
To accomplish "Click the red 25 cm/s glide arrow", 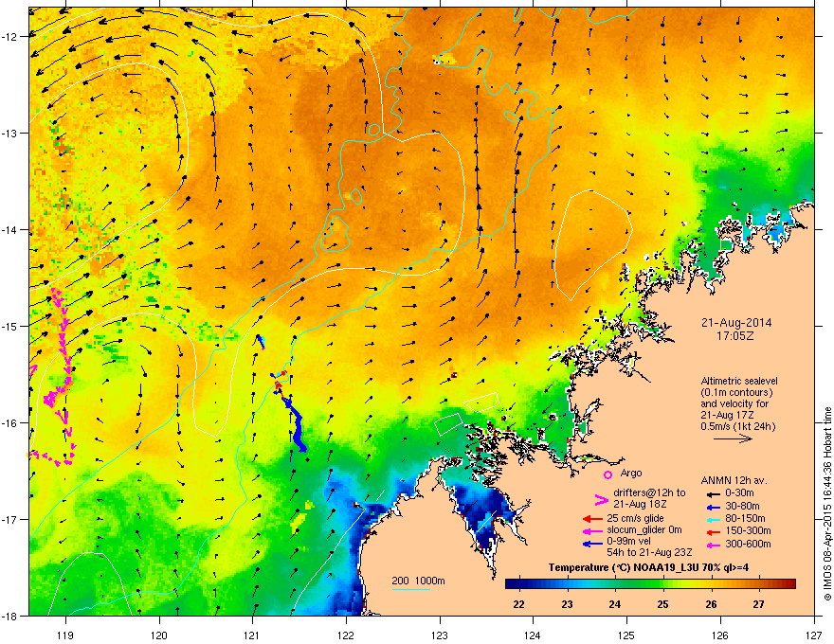I will pyautogui.click(x=592, y=519).
